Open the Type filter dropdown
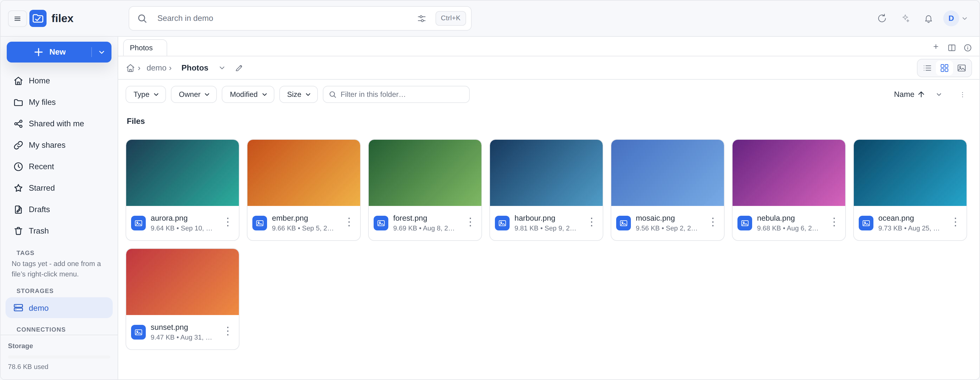Image resolution: width=980 pixels, height=380 pixels. [146, 94]
